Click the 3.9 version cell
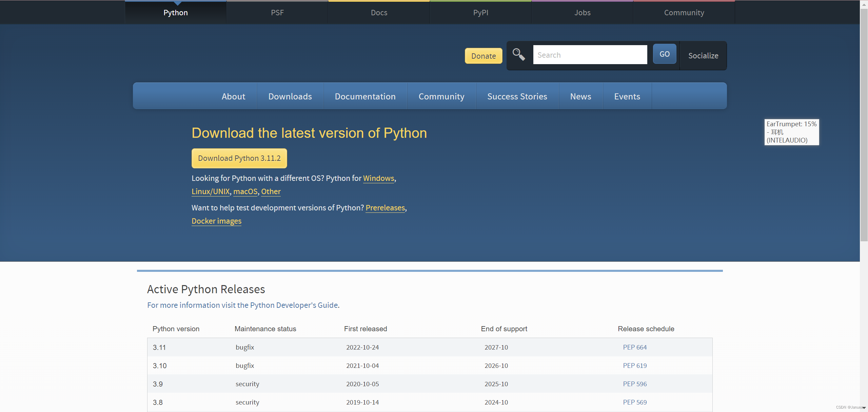 (x=158, y=384)
